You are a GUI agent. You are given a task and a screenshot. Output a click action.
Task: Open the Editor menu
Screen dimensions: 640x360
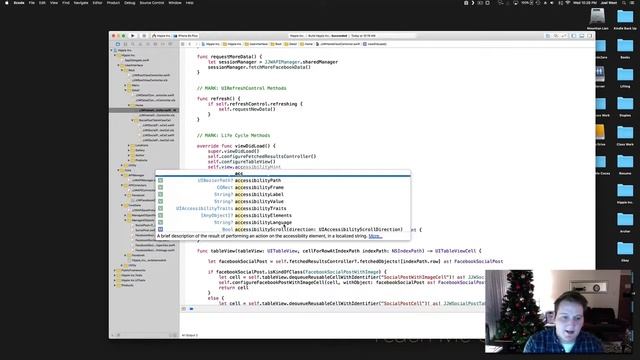97,3
